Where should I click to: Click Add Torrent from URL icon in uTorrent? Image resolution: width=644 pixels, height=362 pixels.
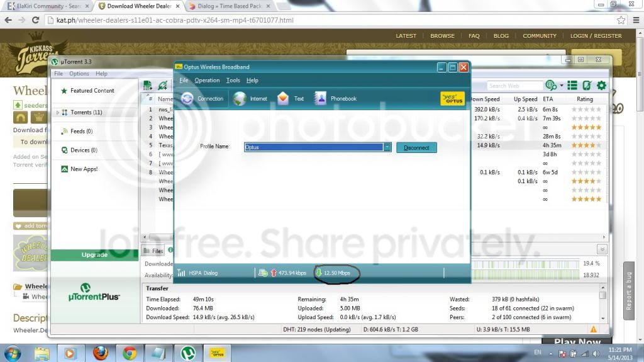pyautogui.click(x=163, y=86)
